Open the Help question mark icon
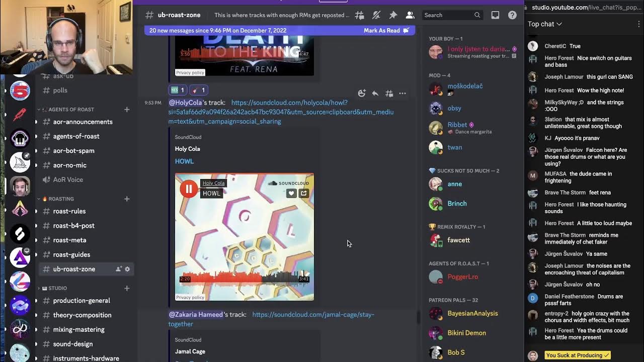 [512, 15]
